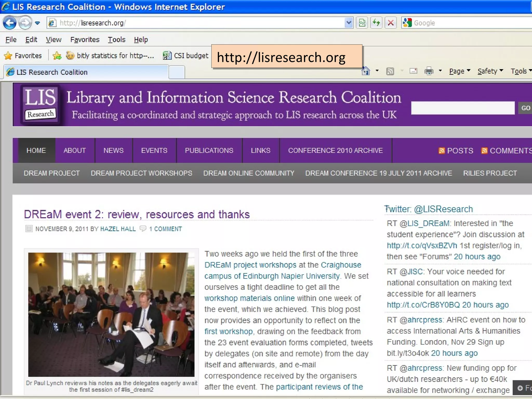Select the EVENTS navigation item
Screen dimensions: 532x399
coord(154,150)
